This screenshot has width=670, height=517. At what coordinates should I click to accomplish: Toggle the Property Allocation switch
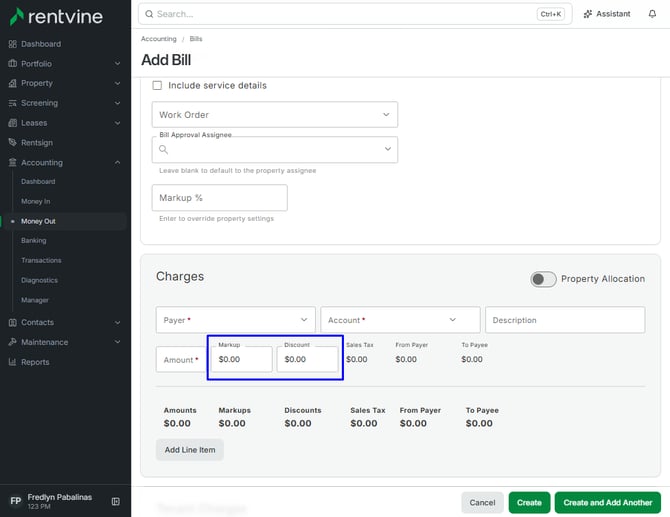click(543, 279)
